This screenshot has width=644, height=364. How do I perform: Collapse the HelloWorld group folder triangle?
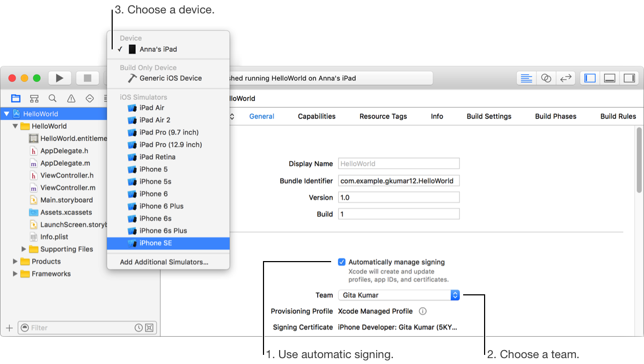coord(16,126)
